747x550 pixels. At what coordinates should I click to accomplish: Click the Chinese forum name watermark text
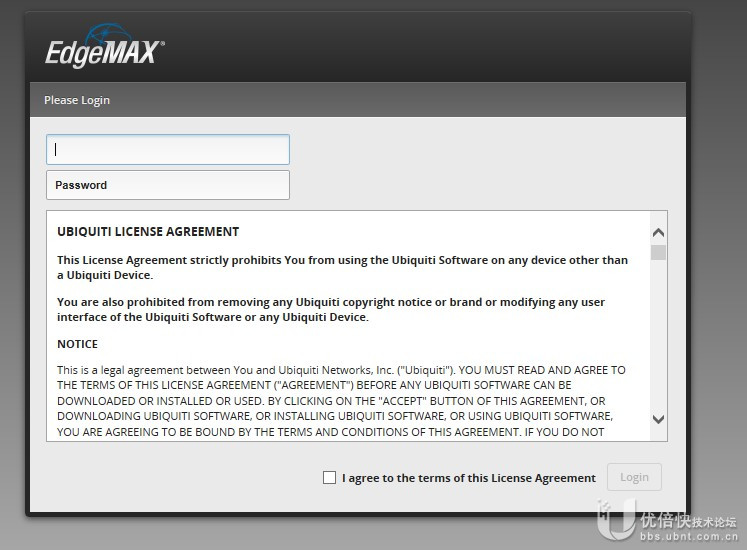689,521
